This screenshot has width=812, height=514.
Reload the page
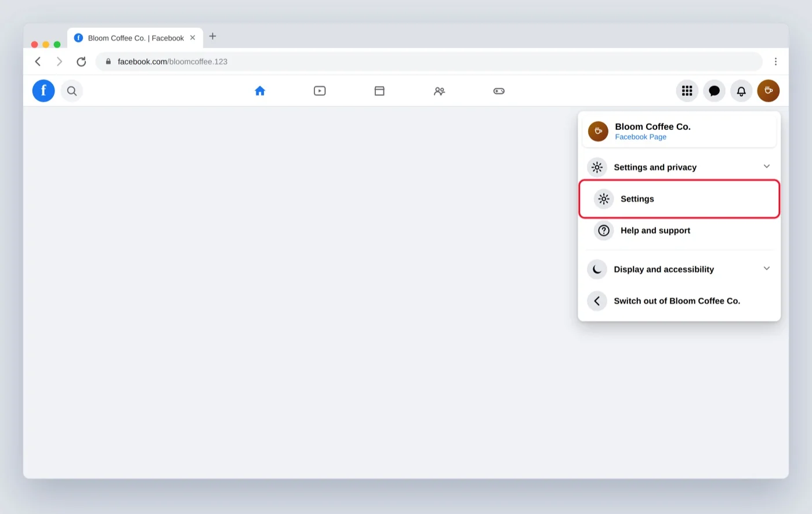[81, 61]
